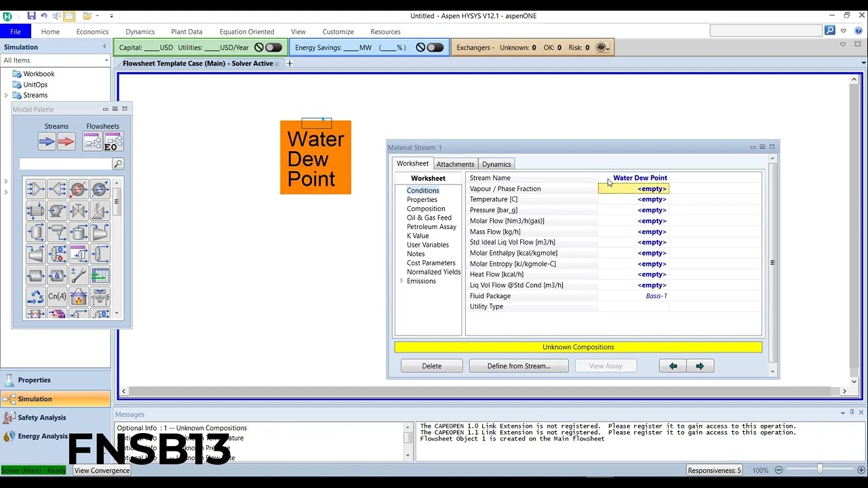Open the flowsheet tab list dropdown arrow

863,63
